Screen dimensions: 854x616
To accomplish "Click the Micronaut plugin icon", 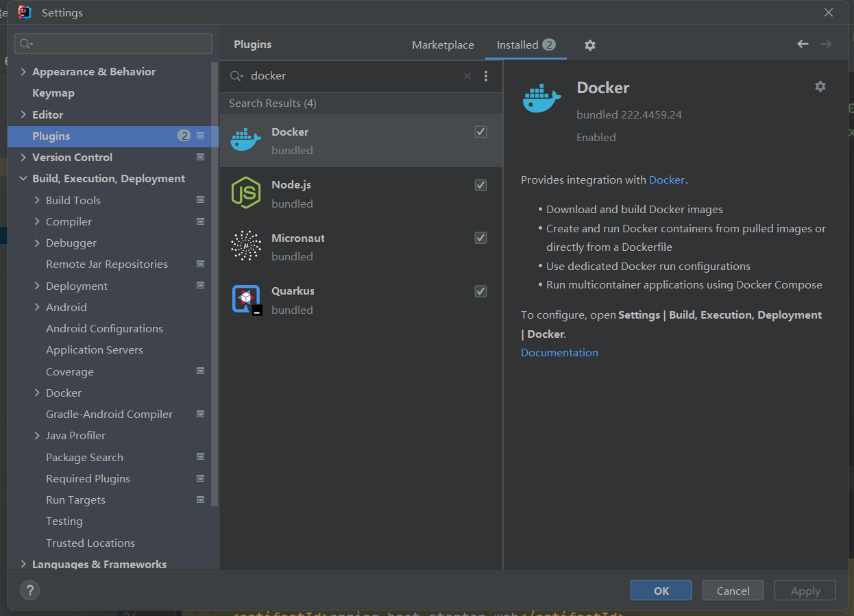I will click(246, 245).
